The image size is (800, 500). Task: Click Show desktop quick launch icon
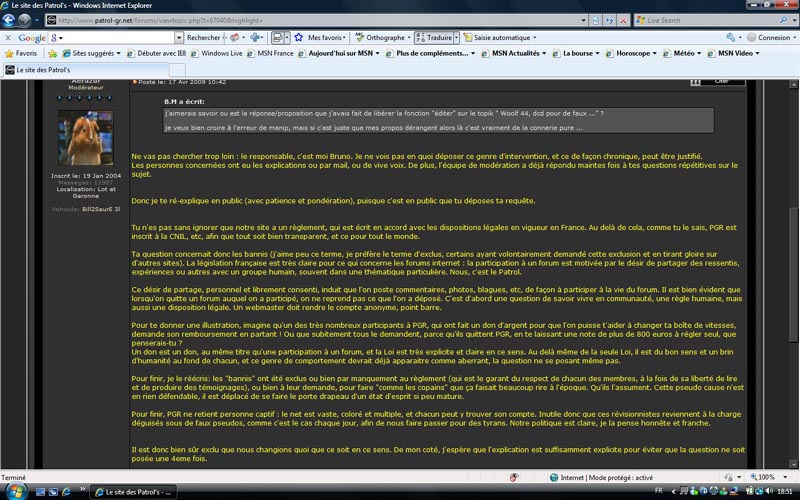[x=40, y=492]
